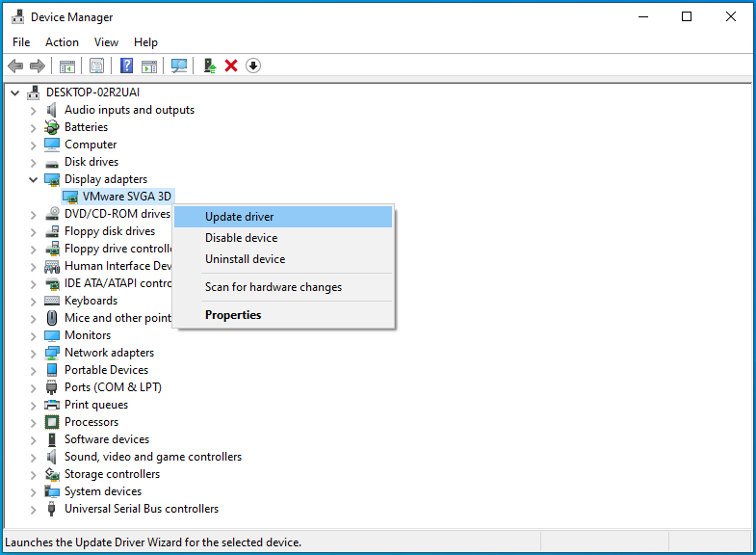Click the Properties sheet toolbar icon

click(96, 66)
